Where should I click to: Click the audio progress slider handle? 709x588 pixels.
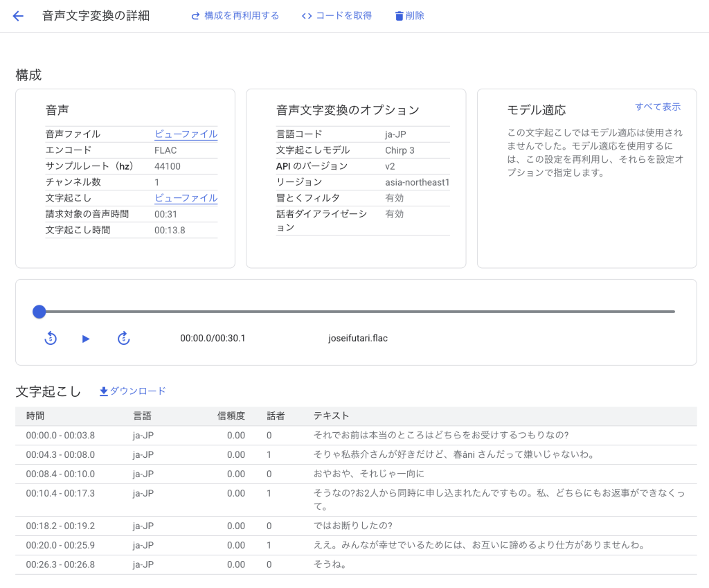[x=39, y=312]
